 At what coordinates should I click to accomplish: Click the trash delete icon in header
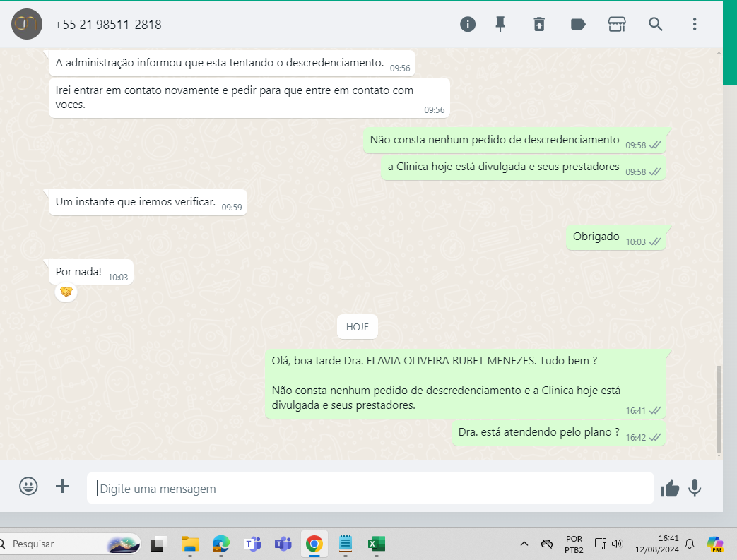[x=539, y=24]
